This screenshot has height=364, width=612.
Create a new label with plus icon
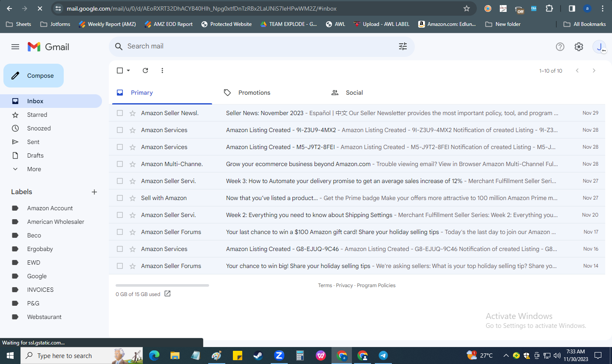click(x=94, y=192)
